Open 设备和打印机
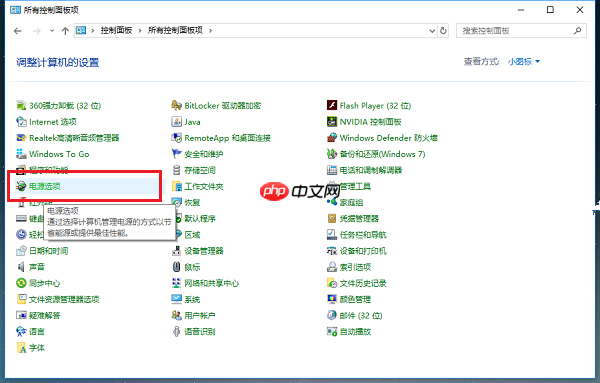600x383 pixels. pos(357,251)
